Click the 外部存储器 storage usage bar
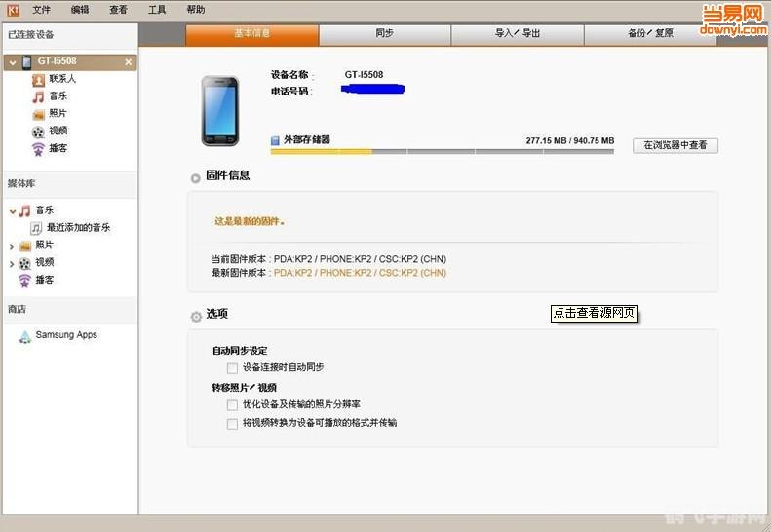The width and height of the screenshot is (771, 532). pos(442,151)
